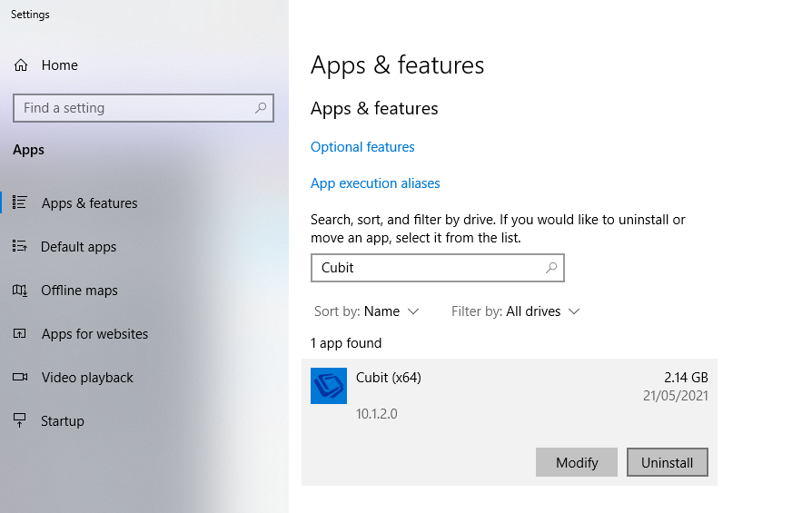This screenshot has height=513, width=812.
Task: Open the Filter by All drives dropdown
Action: (515, 311)
